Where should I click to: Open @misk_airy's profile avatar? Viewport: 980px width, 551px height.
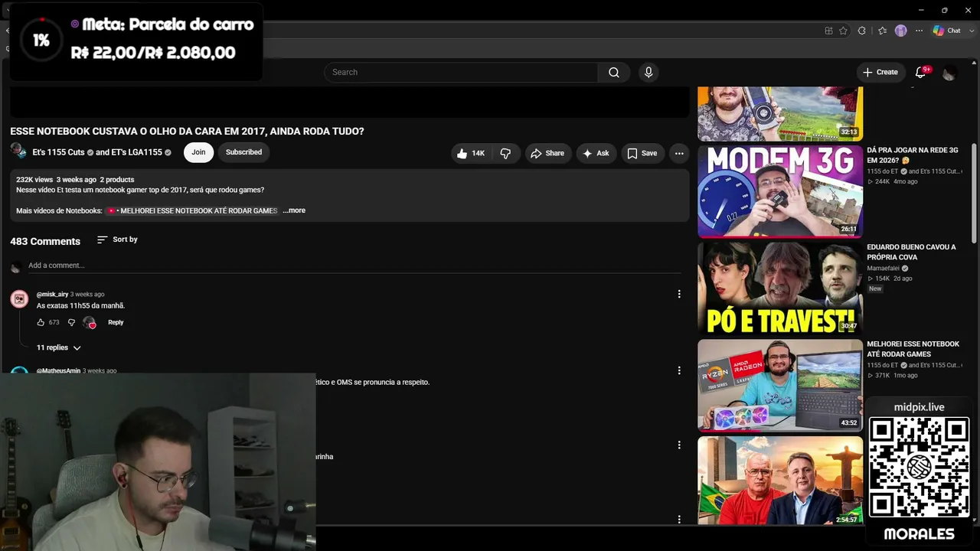click(x=20, y=298)
